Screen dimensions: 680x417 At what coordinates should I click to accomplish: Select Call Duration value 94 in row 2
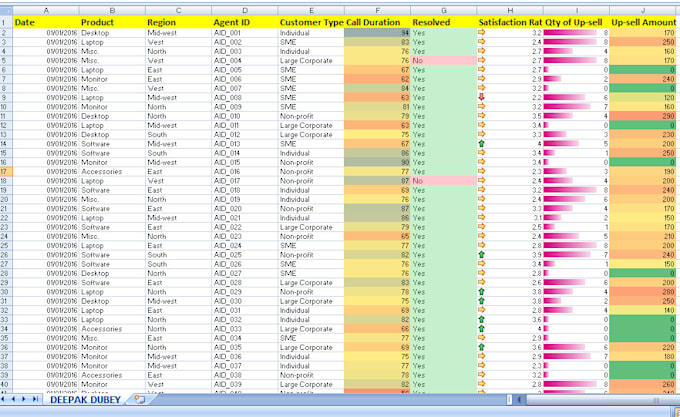pos(377,33)
